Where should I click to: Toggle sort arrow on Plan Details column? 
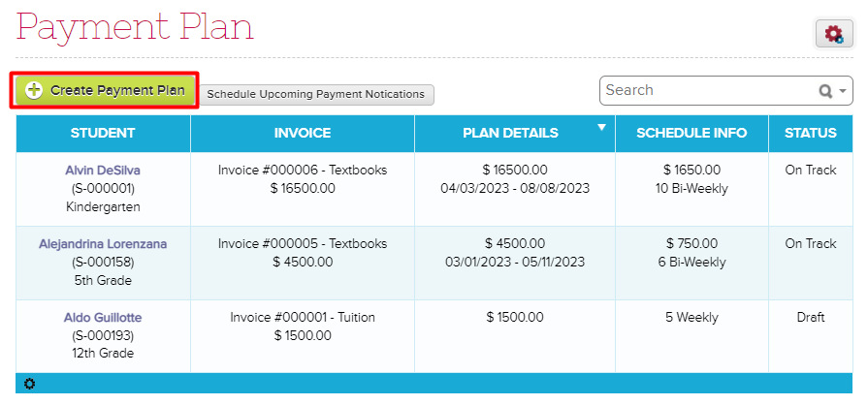pyautogui.click(x=601, y=127)
